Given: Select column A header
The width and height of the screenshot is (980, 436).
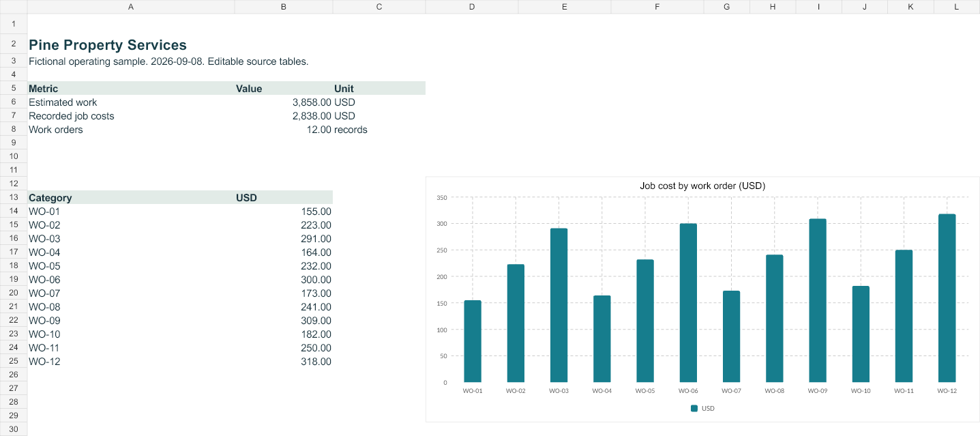Looking at the screenshot, I should tap(131, 7).
